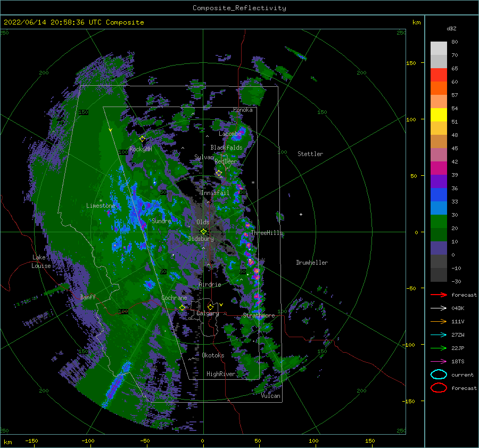Click the Vulcan city label
Image resolution: width=479 pixels, height=448 pixels.
(x=271, y=396)
